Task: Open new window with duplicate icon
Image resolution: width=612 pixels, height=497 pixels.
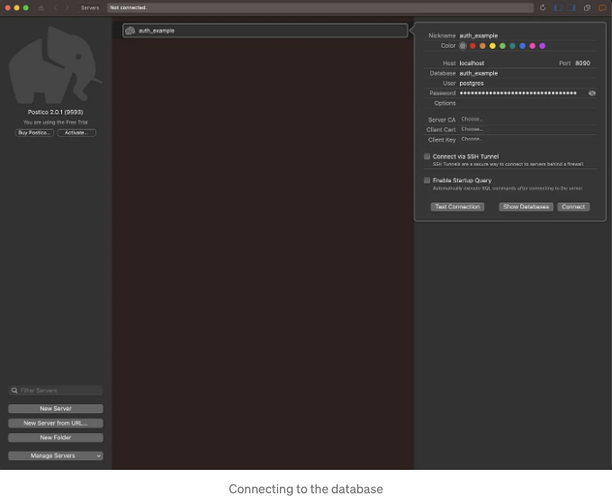Action: (x=587, y=8)
